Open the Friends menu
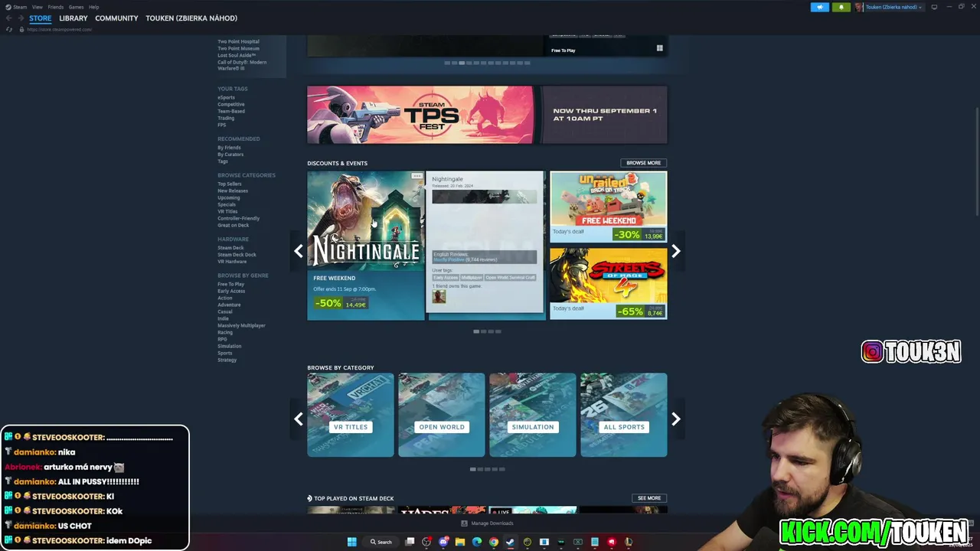Image resolution: width=980 pixels, height=551 pixels. point(56,7)
